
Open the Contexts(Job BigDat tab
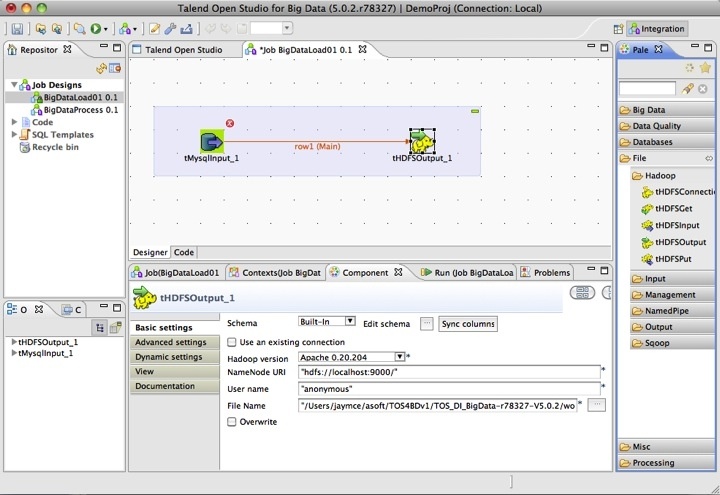coord(276,273)
